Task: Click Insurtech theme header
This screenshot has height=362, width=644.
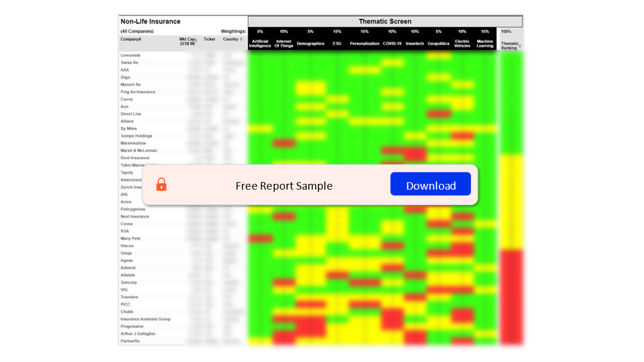Action: [415, 44]
